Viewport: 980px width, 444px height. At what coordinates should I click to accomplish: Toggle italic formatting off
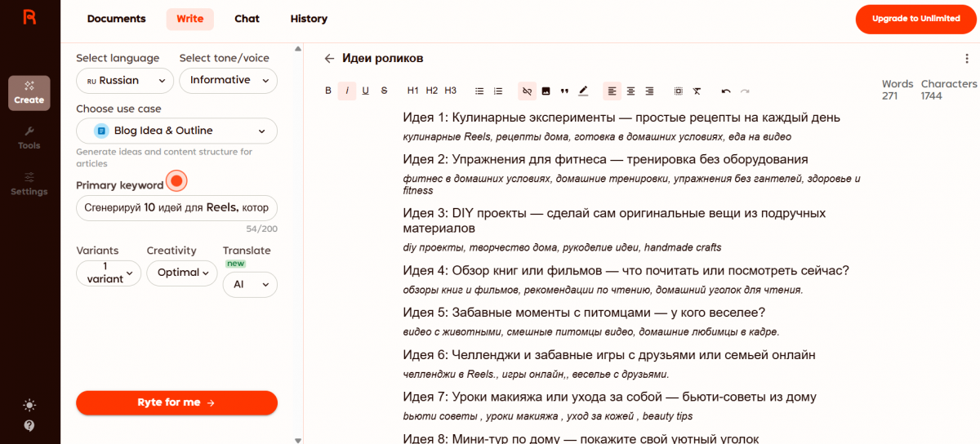347,91
